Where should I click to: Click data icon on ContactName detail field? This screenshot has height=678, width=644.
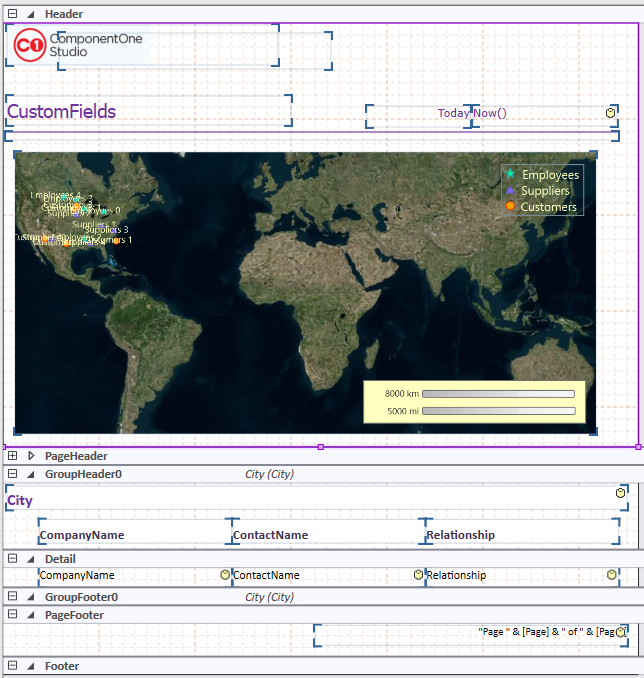(x=418, y=575)
